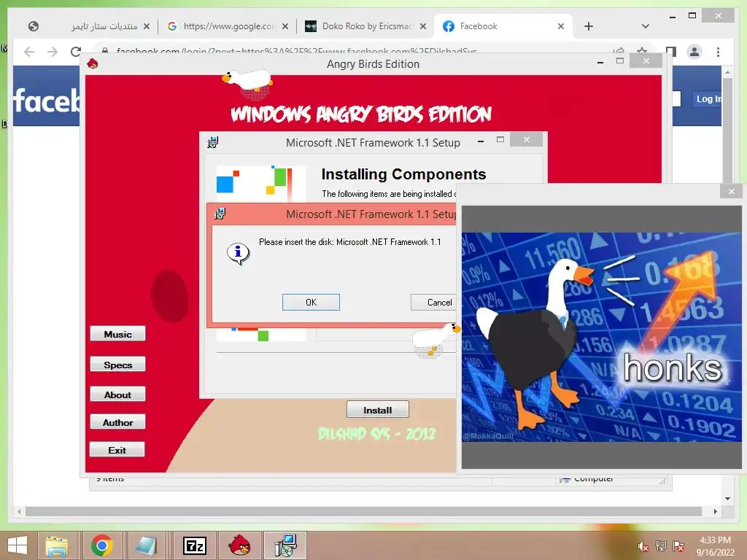
Task: Close the Angry Birds Edition window
Action: point(646,61)
